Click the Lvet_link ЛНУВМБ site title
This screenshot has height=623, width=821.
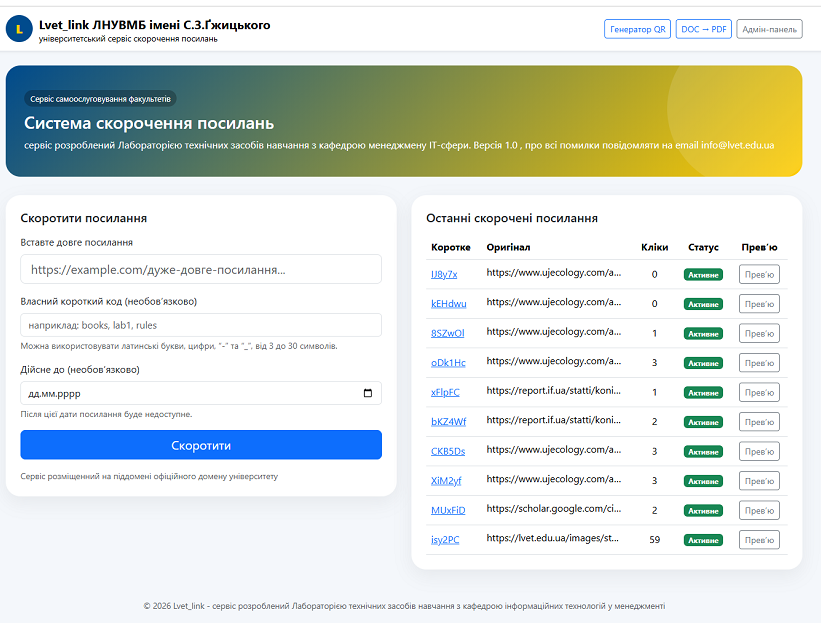coord(154,24)
